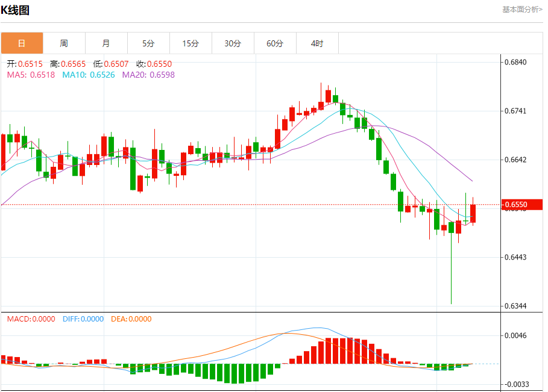This screenshot has width=548, height=392.
Task: Click the MA5: 0.6518 legend
Action: pos(31,75)
